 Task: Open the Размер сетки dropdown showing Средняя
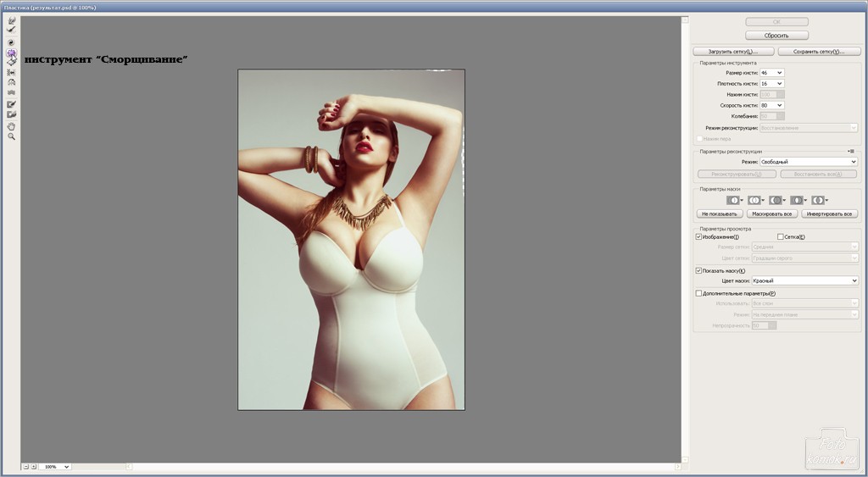[x=805, y=247]
